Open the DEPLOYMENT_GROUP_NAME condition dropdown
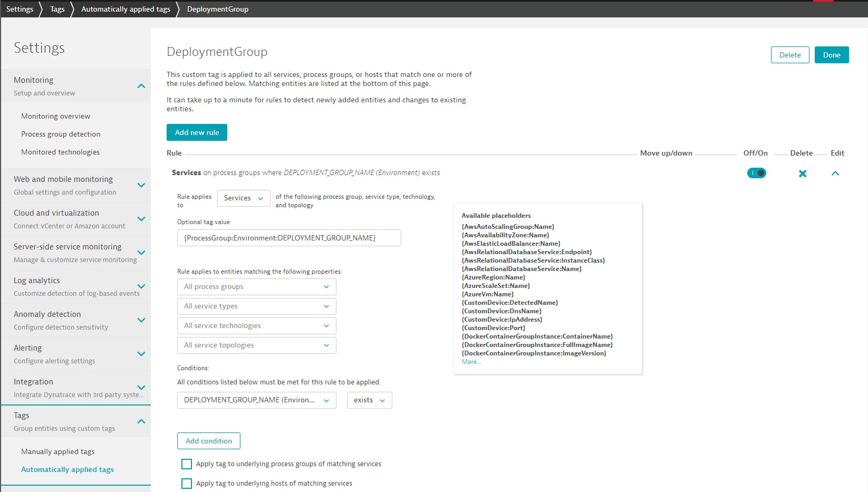This screenshot has height=492, width=868. pyautogui.click(x=257, y=400)
